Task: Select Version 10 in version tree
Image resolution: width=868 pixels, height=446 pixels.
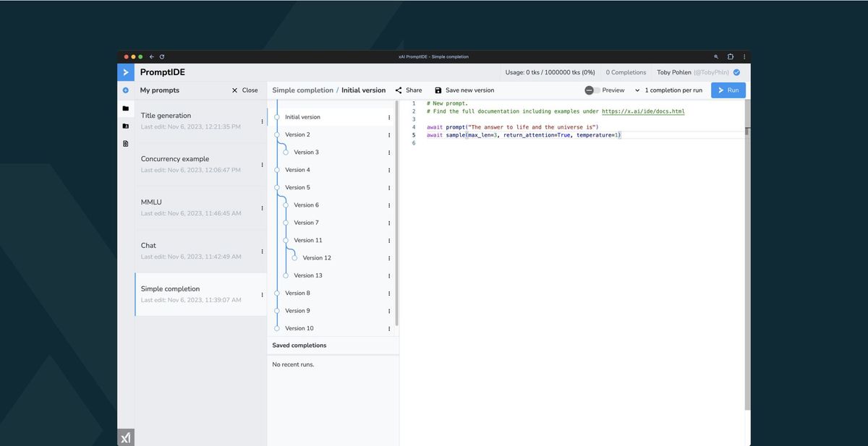Action: click(299, 328)
